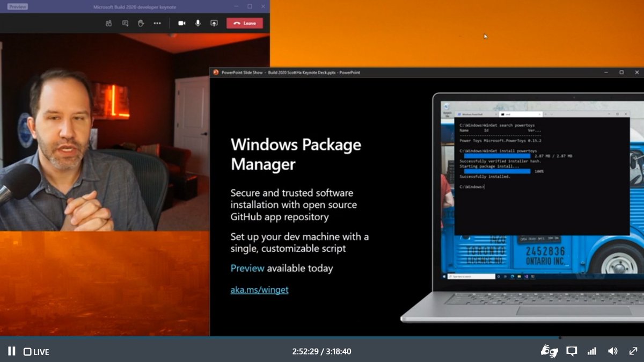Open the aka.ms/winget link
The image size is (644, 362).
point(259,289)
